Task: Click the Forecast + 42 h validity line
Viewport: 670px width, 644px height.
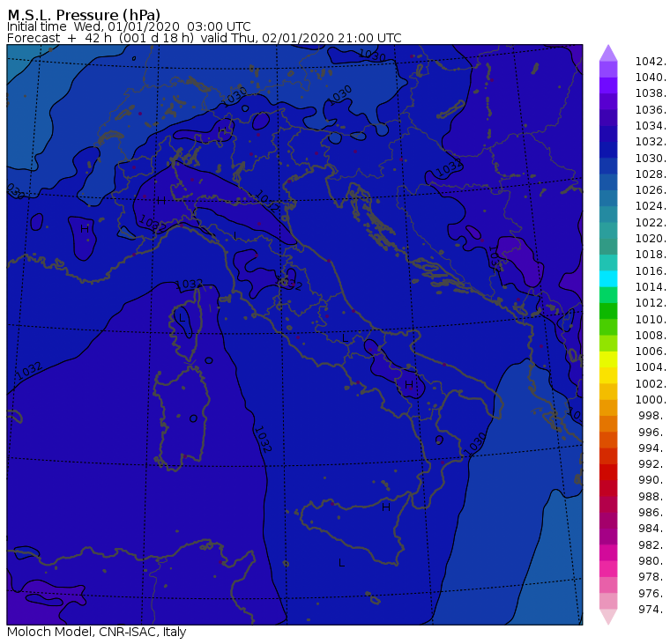Action: point(205,38)
